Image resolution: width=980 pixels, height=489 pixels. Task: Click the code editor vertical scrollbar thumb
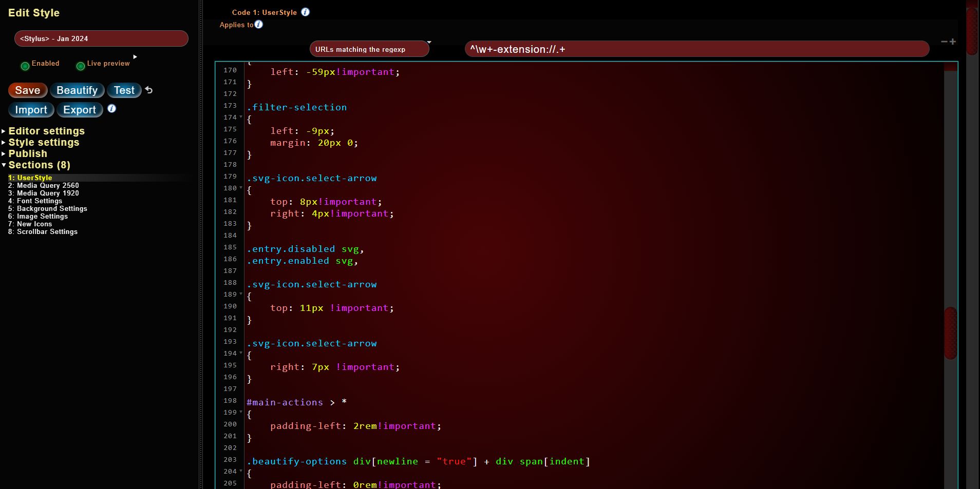(x=951, y=334)
